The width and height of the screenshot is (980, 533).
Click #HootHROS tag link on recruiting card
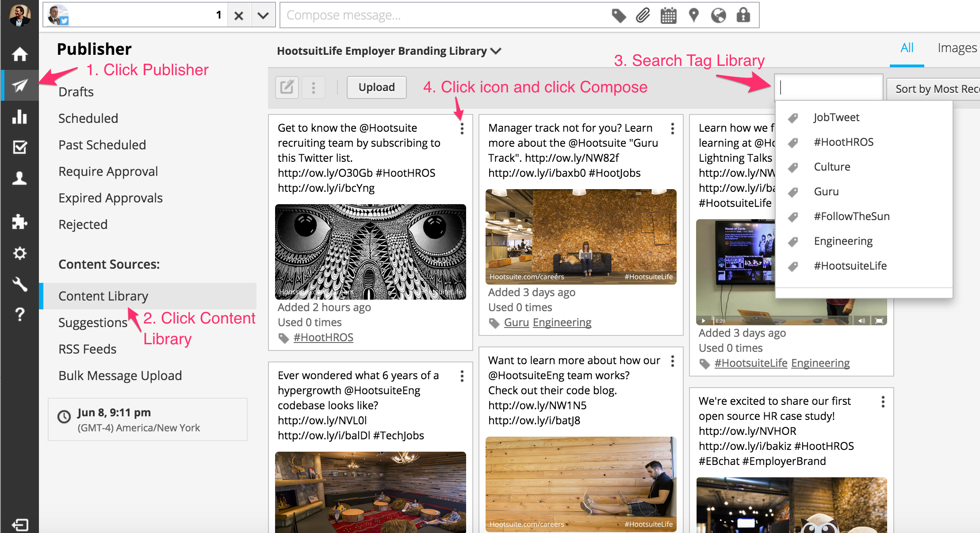pyautogui.click(x=323, y=338)
